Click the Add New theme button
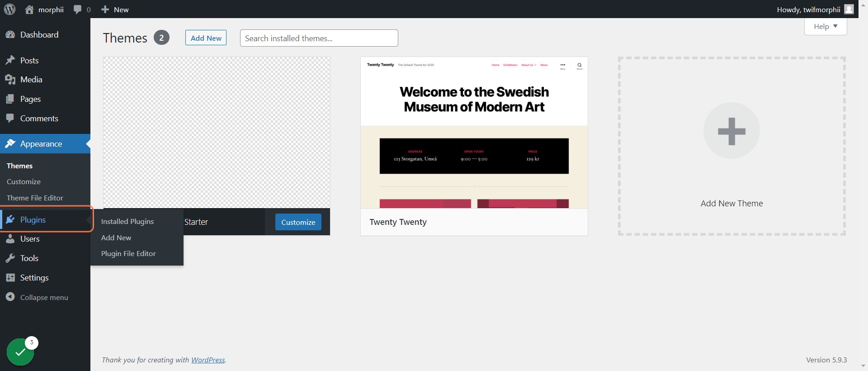Image resolution: width=868 pixels, height=371 pixels. (x=206, y=38)
